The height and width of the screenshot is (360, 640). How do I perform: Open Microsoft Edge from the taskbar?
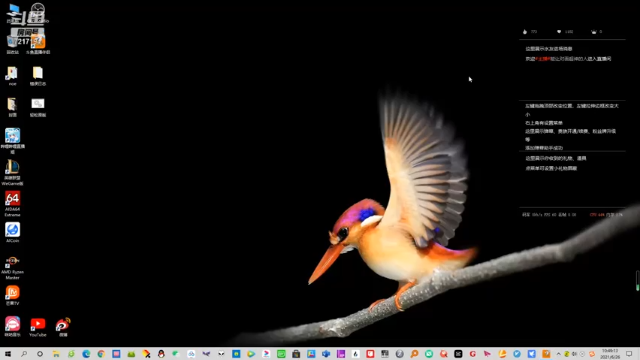(86, 354)
